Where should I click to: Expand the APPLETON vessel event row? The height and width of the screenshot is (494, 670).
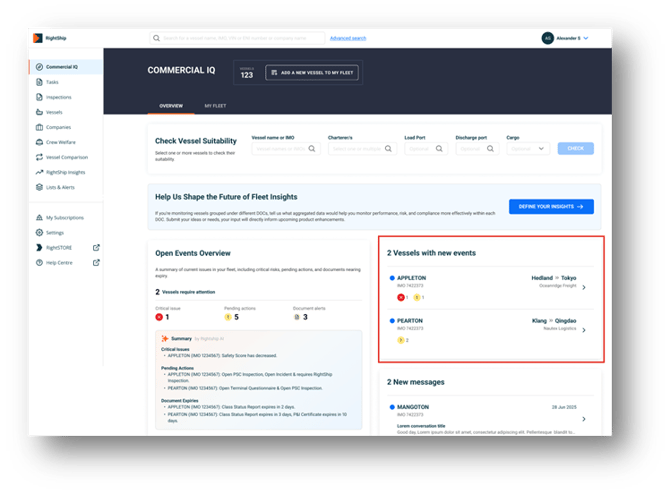584,288
